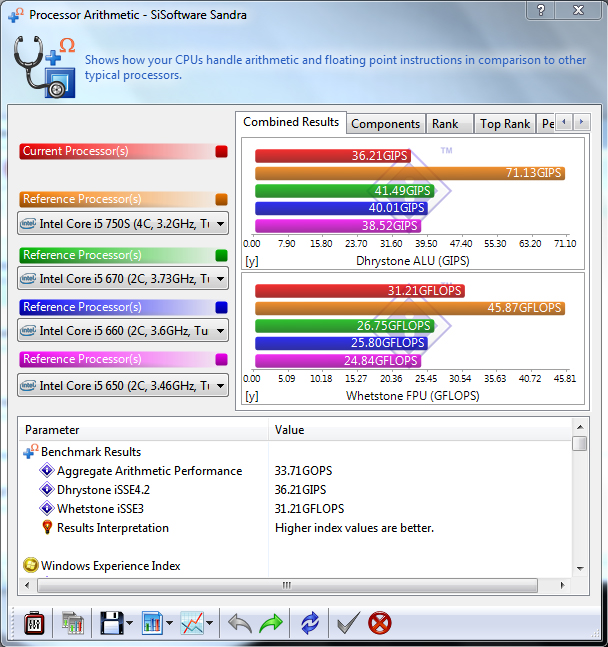Image resolution: width=608 pixels, height=647 pixels.
Task: Expand the bar chart view dropdown arrow
Action: point(169,623)
